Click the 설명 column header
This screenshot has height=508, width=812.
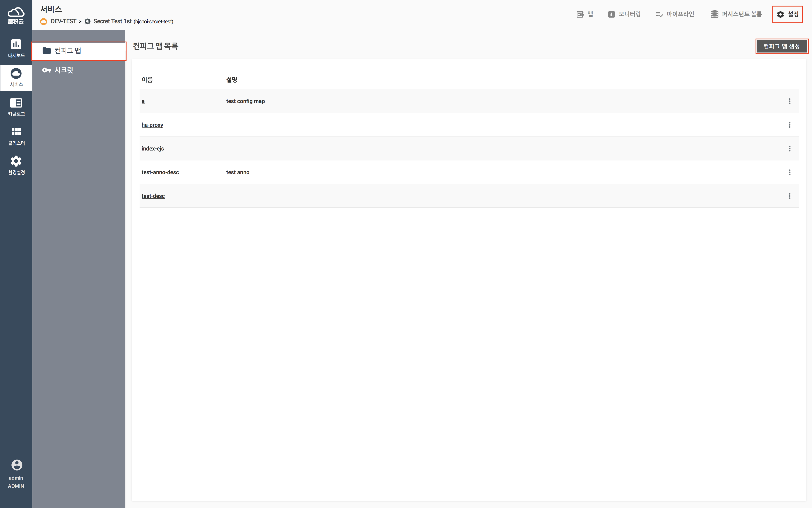[x=232, y=80]
